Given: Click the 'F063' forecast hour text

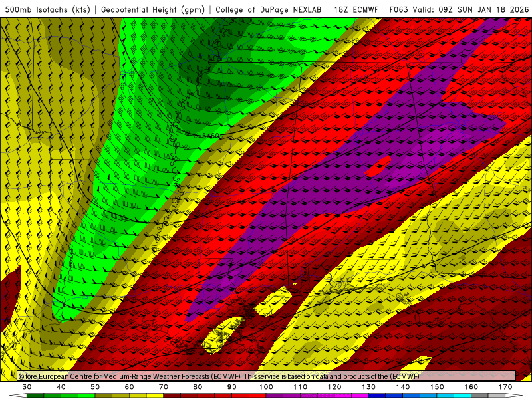Looking at the screenshot, I should click(x=399, y=9).
